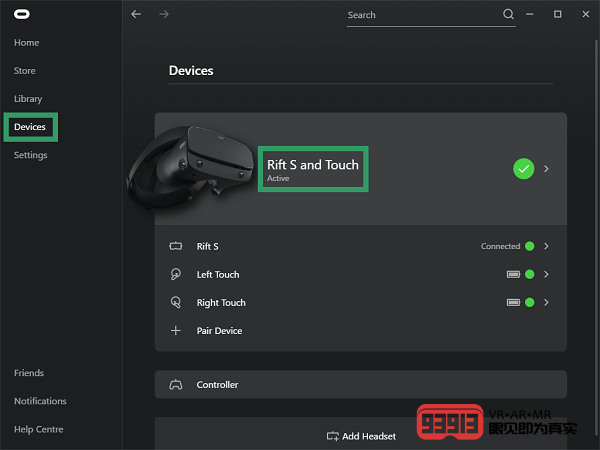Expand the Left Touch row chevron
600x450 pixels.
(546, 274)
